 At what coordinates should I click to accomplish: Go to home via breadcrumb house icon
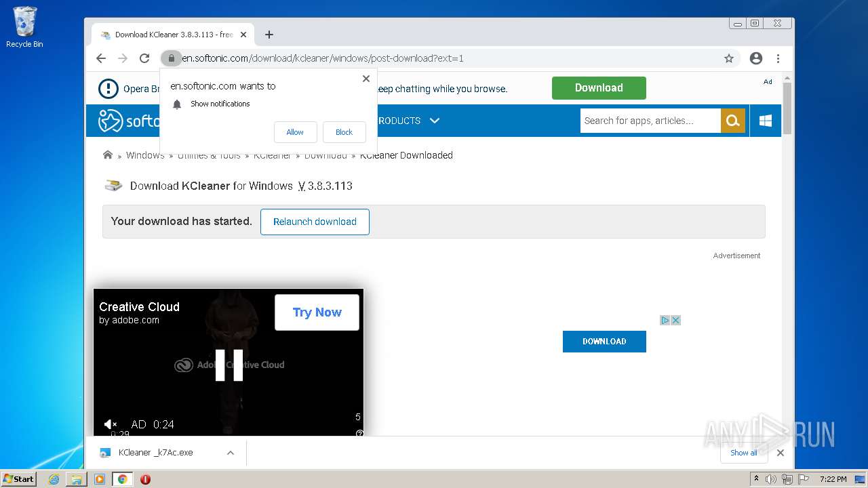107,155
